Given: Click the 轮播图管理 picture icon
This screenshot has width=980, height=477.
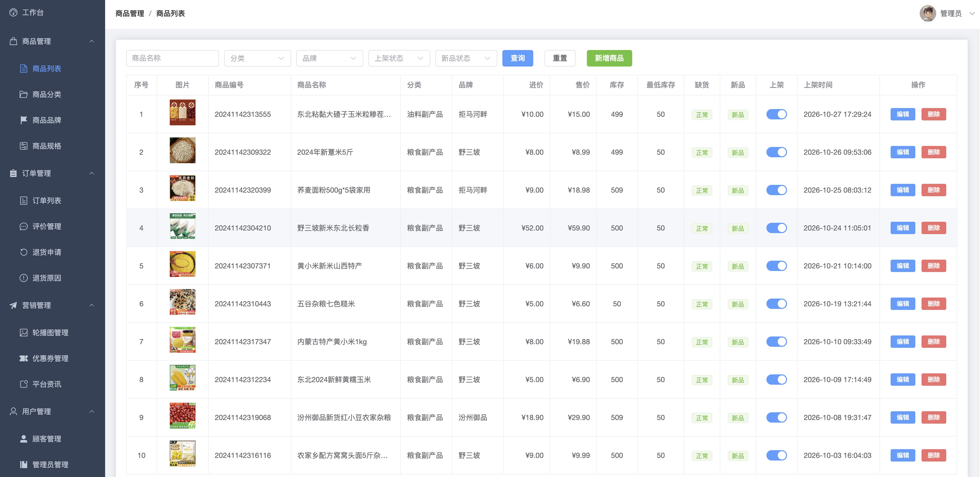Looking at the screenshot, I should [24, 333].
